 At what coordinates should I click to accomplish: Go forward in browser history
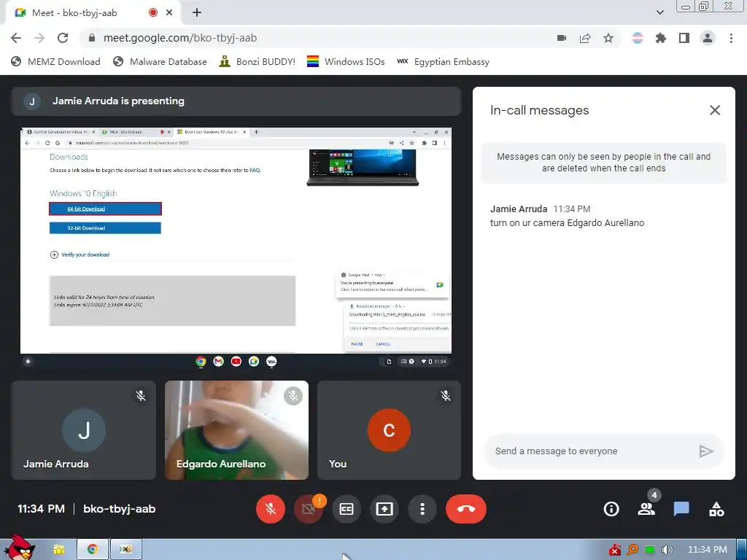(39, 38)
